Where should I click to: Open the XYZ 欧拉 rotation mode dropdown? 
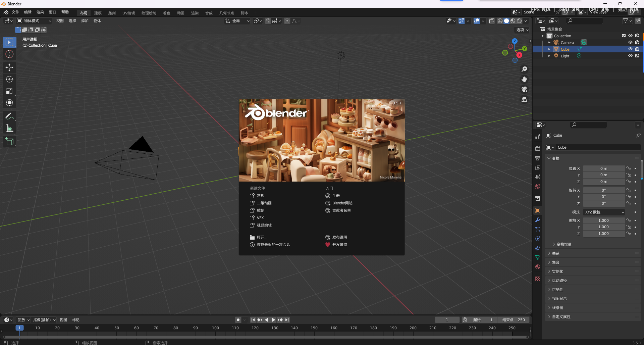(x=603, y=212)
